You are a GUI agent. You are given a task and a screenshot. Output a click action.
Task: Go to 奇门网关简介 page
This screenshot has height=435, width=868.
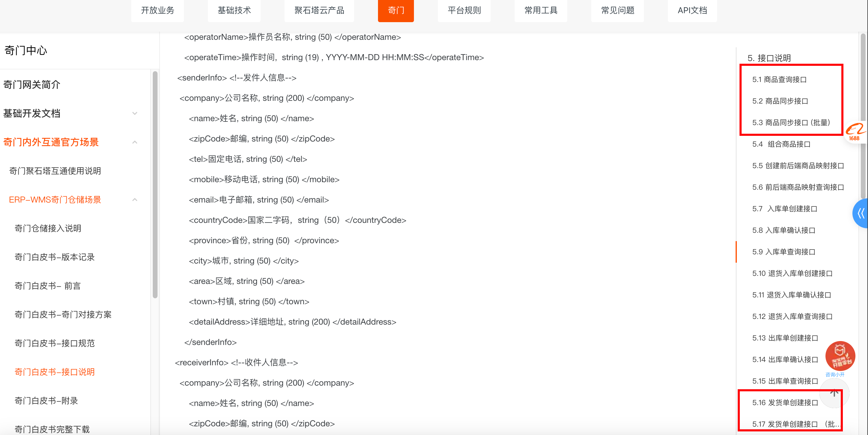[32, 84]
